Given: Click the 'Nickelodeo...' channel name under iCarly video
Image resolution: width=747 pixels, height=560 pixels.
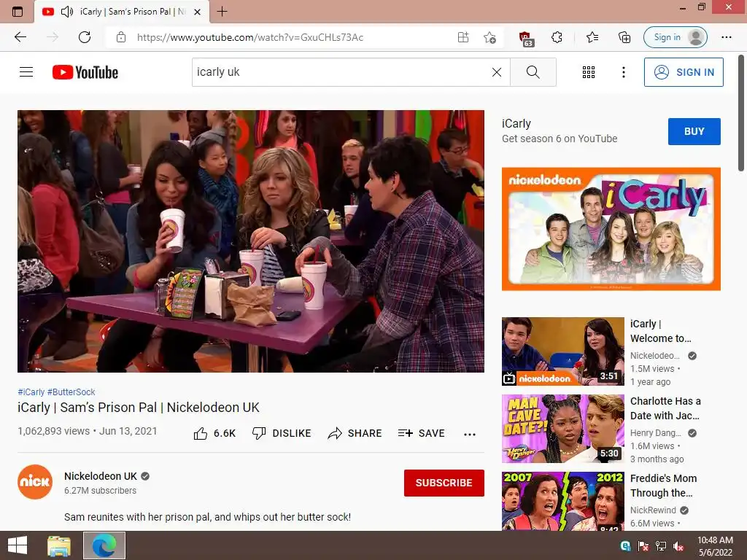Looking at the screenshot, I should [654, 356].
